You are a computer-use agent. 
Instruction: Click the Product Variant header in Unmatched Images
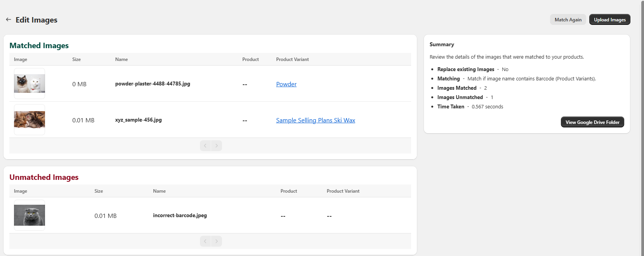click(x=343, y=191)
